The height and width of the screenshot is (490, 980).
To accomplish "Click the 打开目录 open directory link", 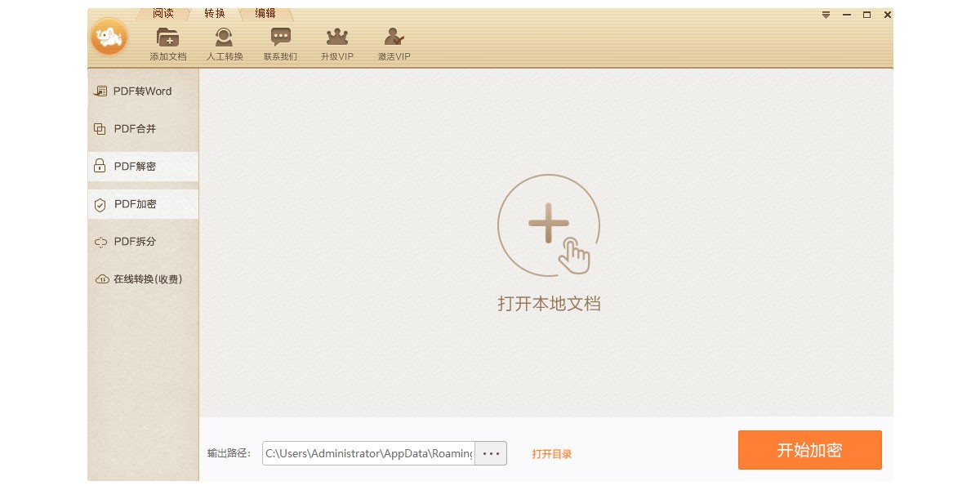I will (552, 454).
